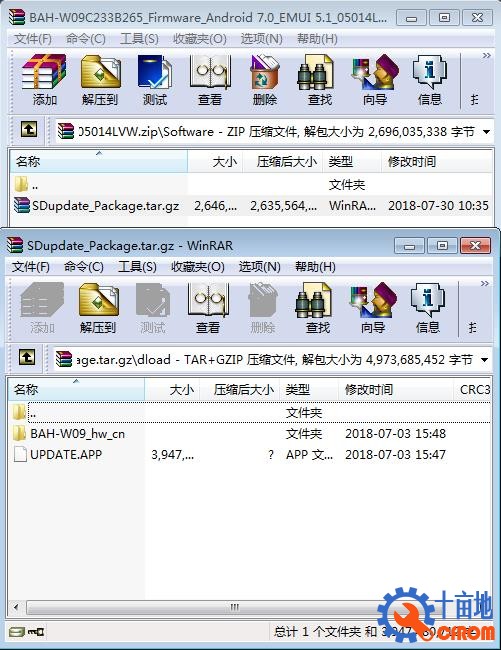501x650 pixels.
Task: Click 2018-07-03 15:47 date of UPDATE.APP
Action: (395, 455)
